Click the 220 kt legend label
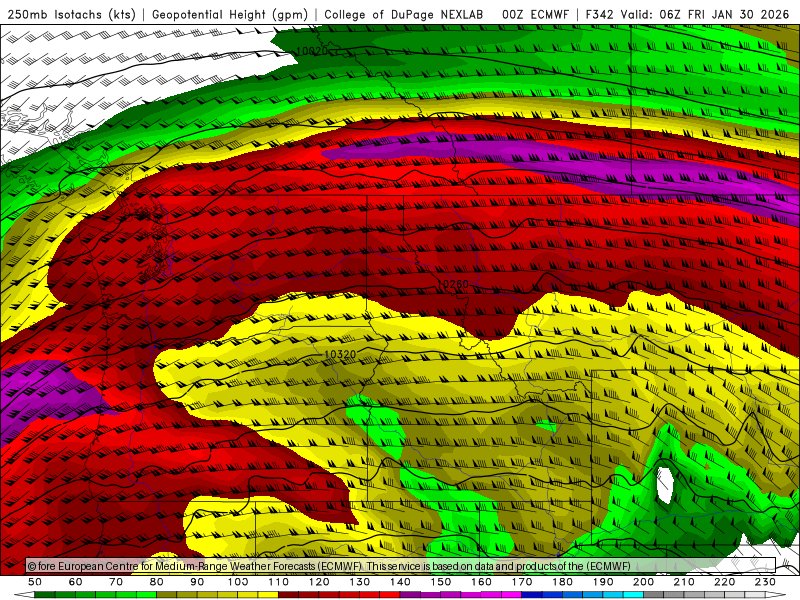This screenshot has height=600, width=800. click(x=725, y=582)
